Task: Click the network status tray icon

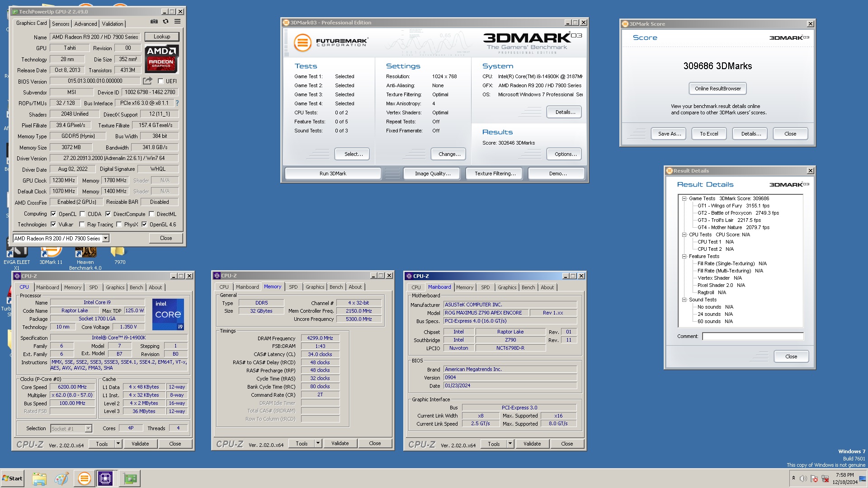Action: point(825,479)
